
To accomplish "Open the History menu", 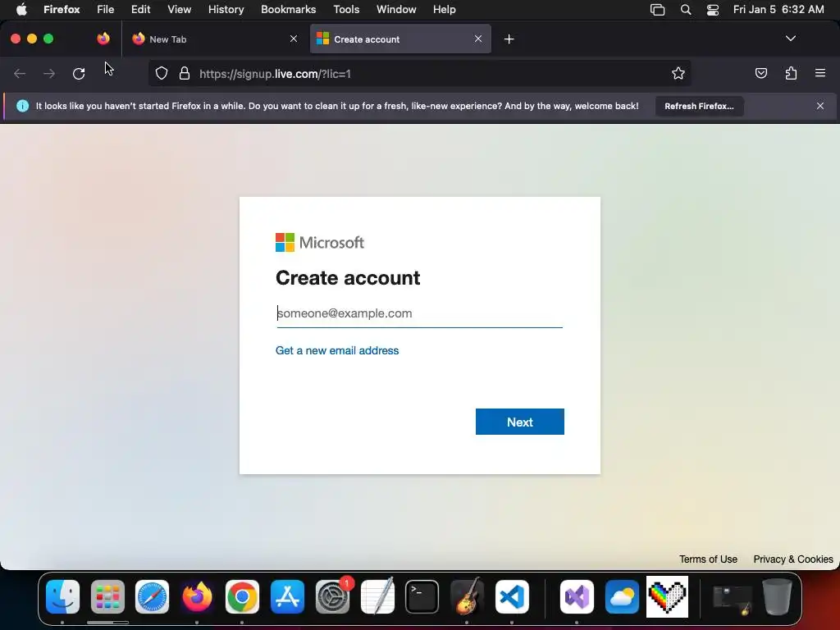I will click(x=226, y=10).
